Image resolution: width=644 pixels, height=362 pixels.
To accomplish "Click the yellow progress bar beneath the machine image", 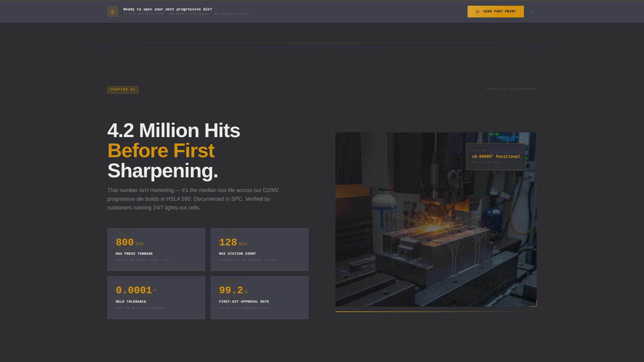I will click(436, 312).
